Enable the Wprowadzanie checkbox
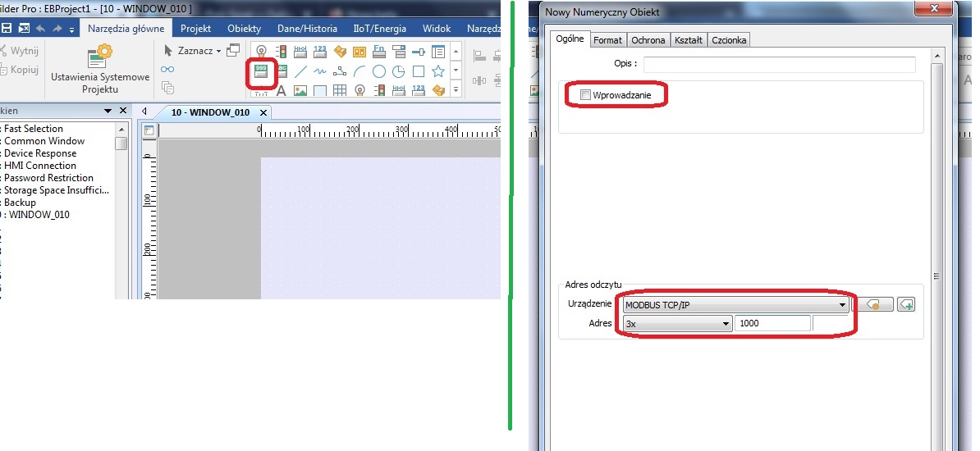980x451 pixels. 585,96
